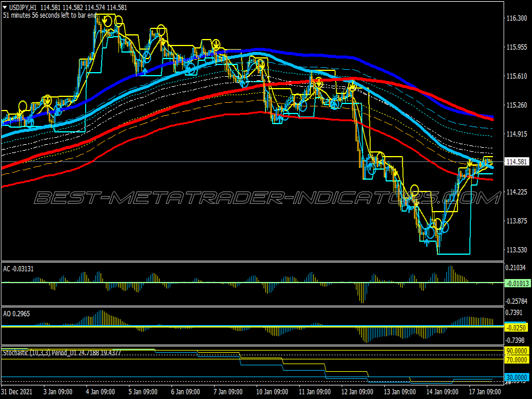The width and height of the screenshot is (532, 399).
Task: Click the 3 Jan 09:00 time label
Action: 59,391
